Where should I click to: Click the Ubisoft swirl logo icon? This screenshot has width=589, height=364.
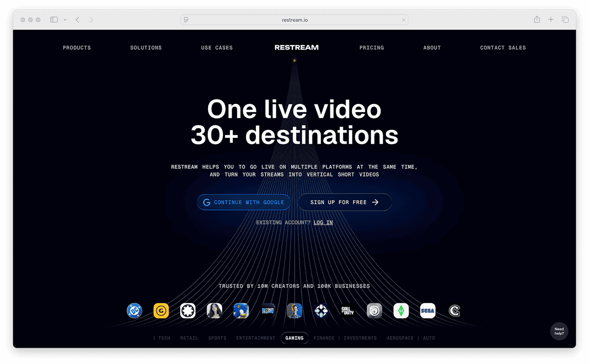[x=375, y=311]
